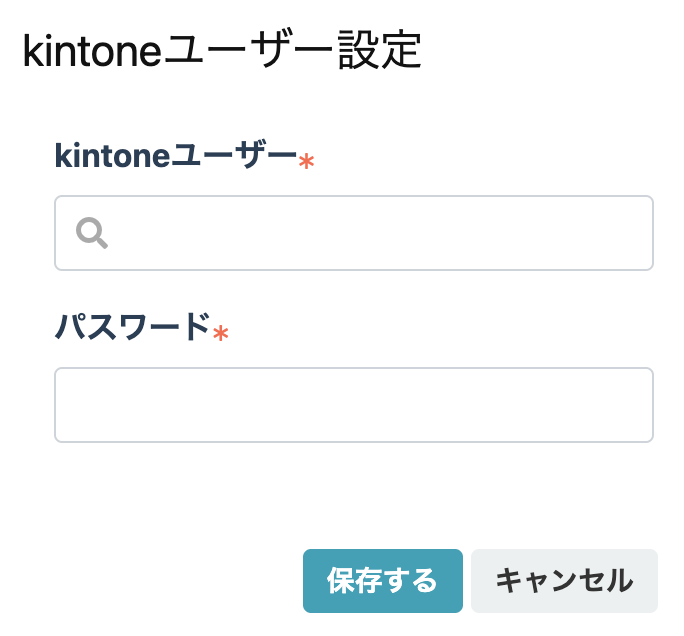This screenshot has height=636, width=684.
Task: Activate the teal 保存する button
Action: pos(383,581)
